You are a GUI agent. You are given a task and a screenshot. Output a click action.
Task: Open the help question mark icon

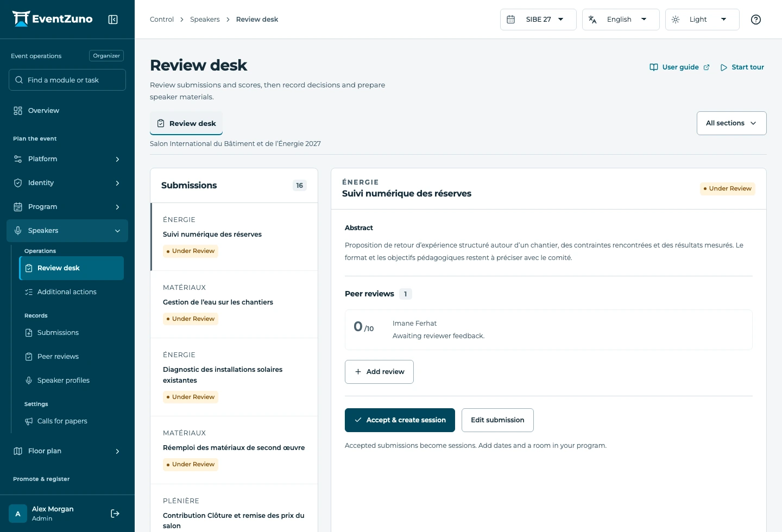[756, 20]
